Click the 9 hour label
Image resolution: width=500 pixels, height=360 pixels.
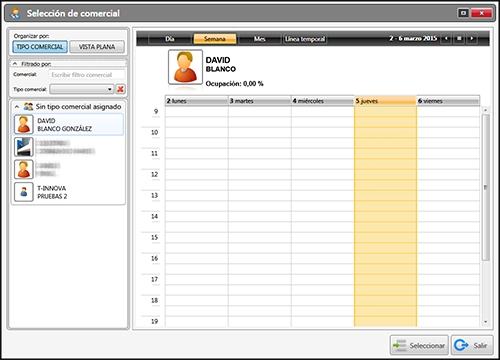click(x=156, y=111)
